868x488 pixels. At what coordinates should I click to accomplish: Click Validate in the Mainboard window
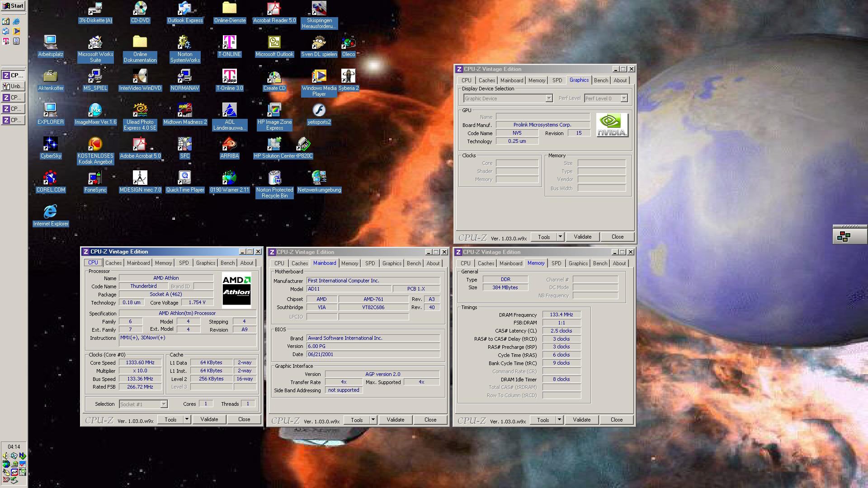coord(395,420)
